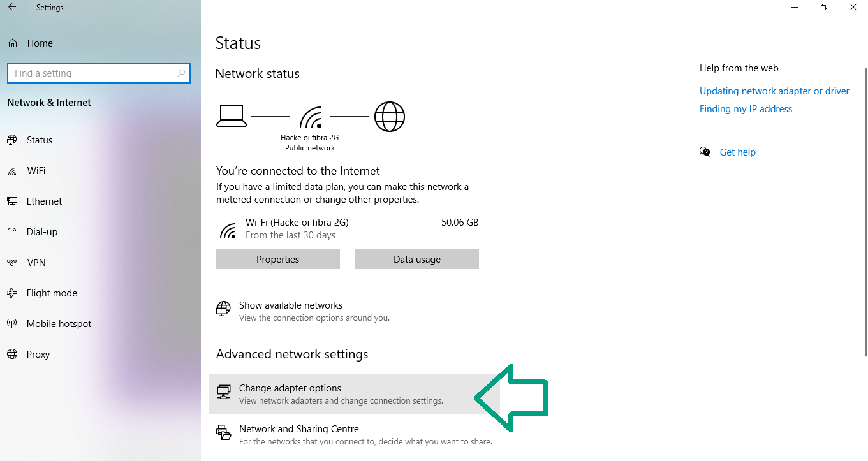Click the back arrow in Settings

(x=12, y=8)
